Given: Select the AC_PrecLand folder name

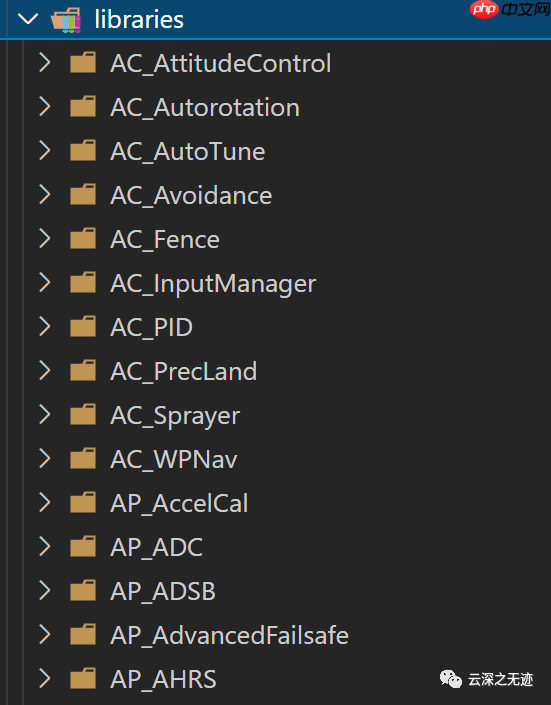Looking at the screenshot, I should click(184, 371).
